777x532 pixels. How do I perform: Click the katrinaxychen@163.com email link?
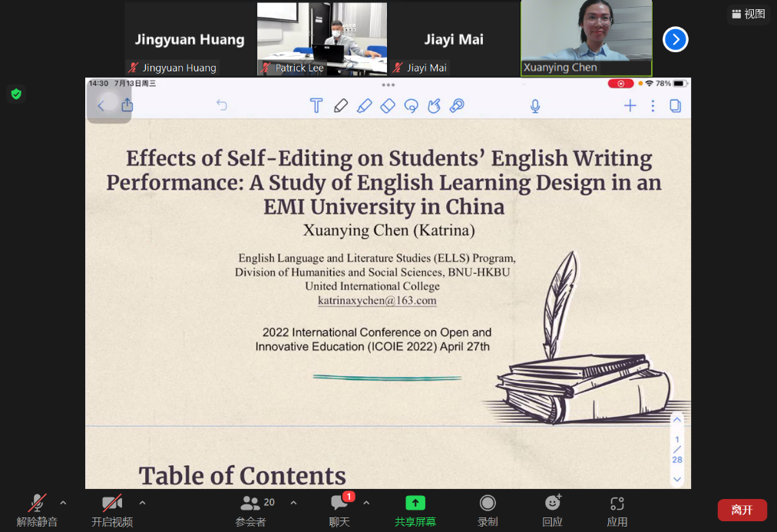[377, 301]
